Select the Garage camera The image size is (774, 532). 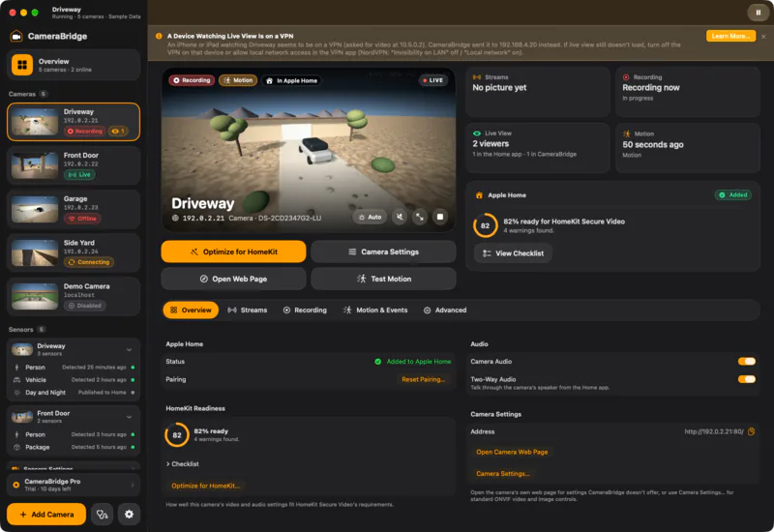pyautogui.click(x=74, y=209)
